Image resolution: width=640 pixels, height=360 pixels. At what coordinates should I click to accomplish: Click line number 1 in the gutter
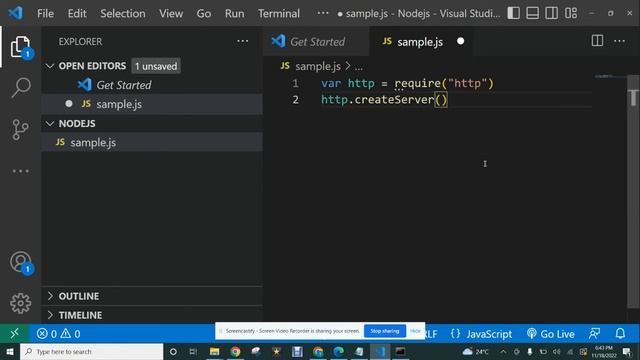coord(295,84)
